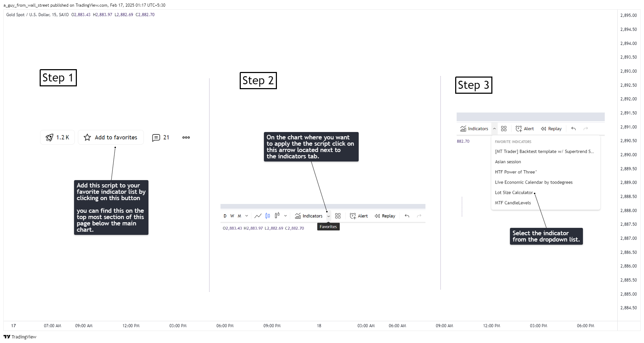
Task: Click Alert in the Step 3 toolbar
Action: point(525,129)
